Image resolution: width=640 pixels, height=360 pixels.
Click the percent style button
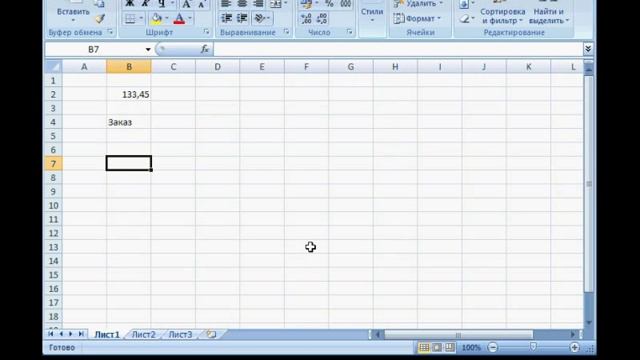[329, 4]
